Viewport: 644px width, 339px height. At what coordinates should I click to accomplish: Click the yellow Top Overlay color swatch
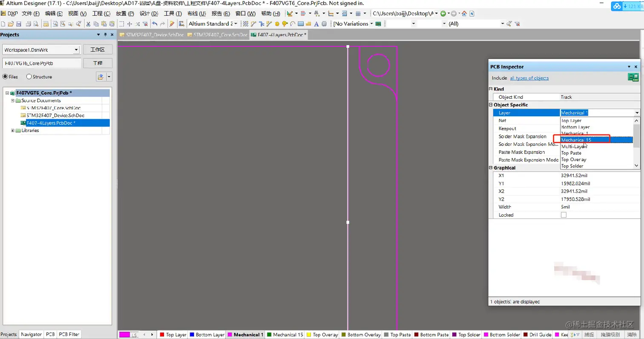(x=309, y=335)
